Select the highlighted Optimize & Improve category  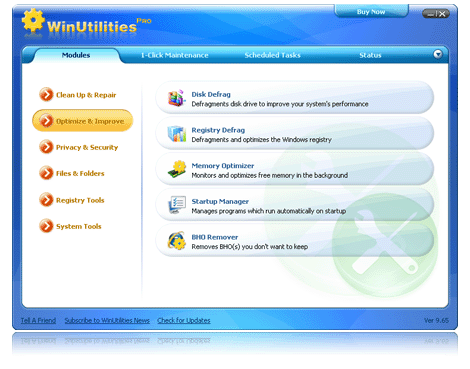[83, 121]
